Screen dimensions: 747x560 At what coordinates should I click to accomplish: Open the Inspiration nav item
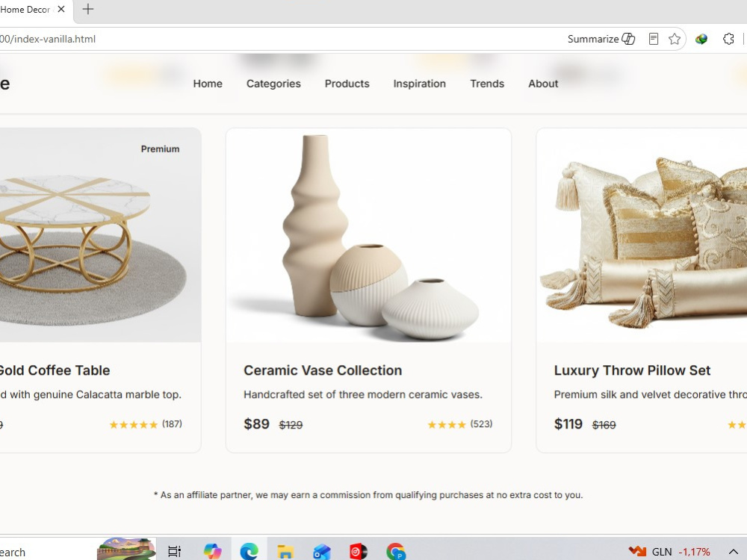(x=419, y=84)
